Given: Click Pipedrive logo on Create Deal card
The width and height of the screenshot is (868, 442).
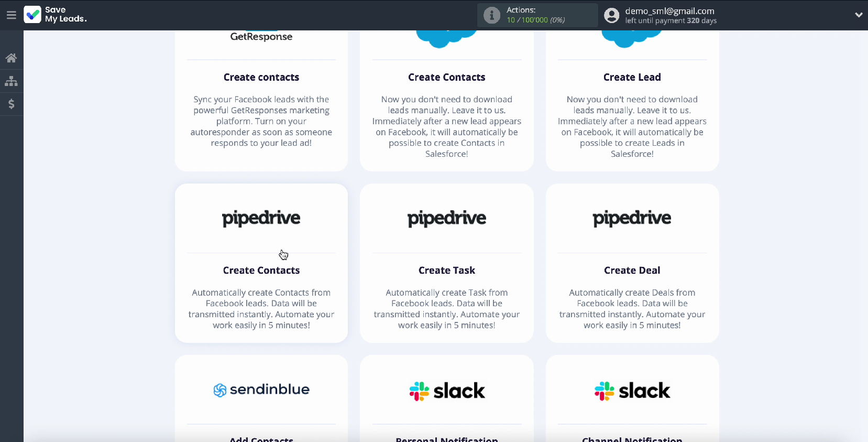Looking at the screenshot, I should 632,218.
